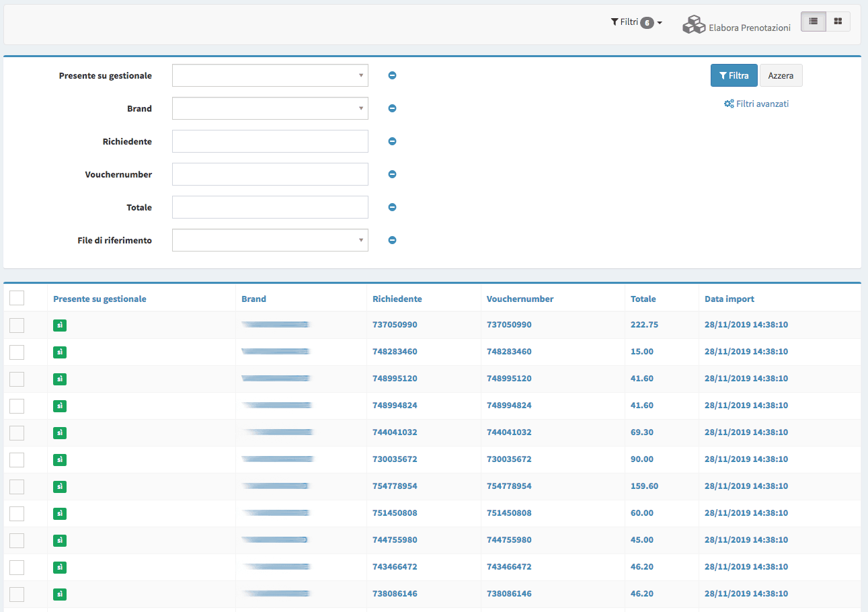Remove the Vouchernumber filter row
Viewport: 868px width, 612px height.
392,174
